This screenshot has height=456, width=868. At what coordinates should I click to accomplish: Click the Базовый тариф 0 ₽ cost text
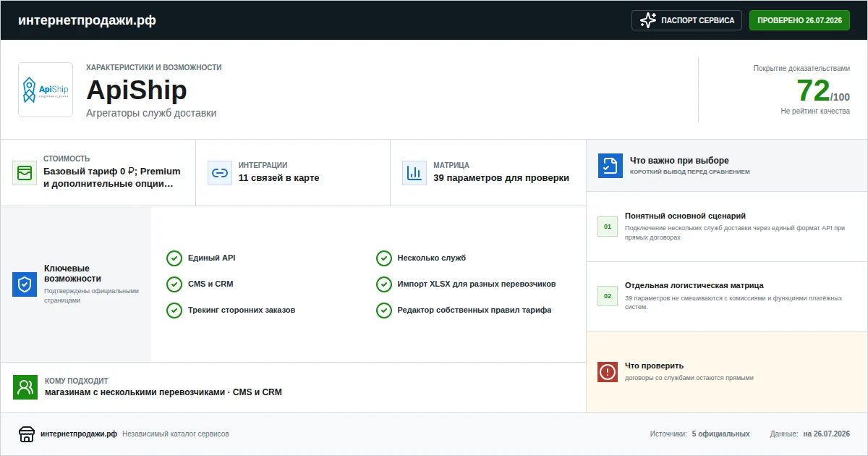pyautogui.click(x=112, y=177)
